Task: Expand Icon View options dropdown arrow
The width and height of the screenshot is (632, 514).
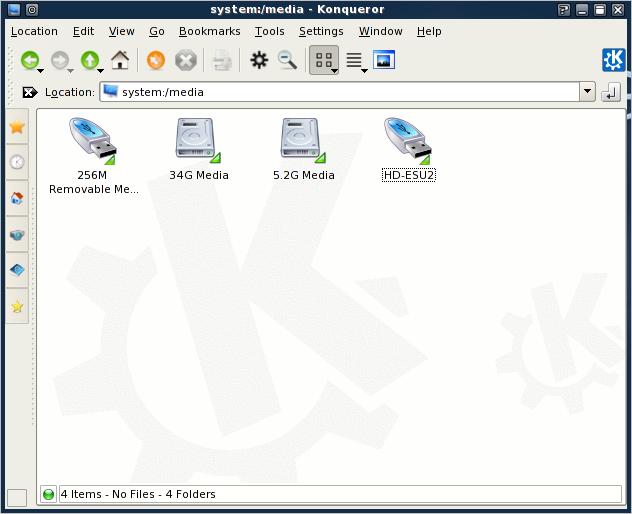Action: point(334,71)
